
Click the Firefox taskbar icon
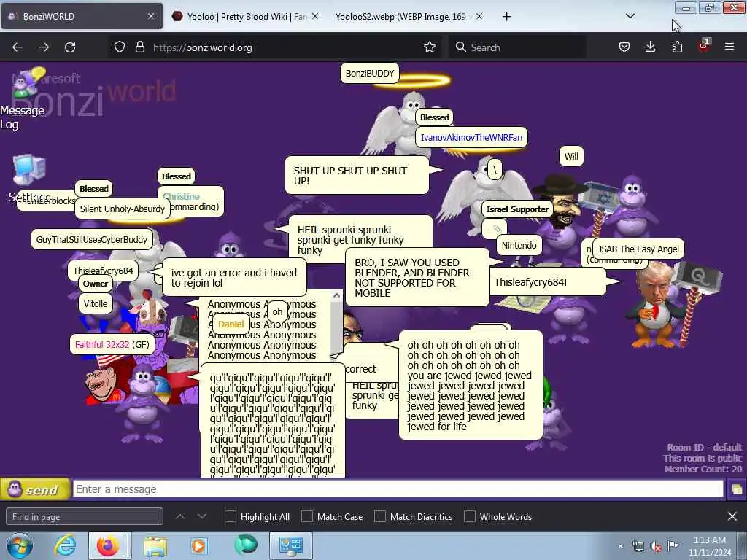point(108,546)
